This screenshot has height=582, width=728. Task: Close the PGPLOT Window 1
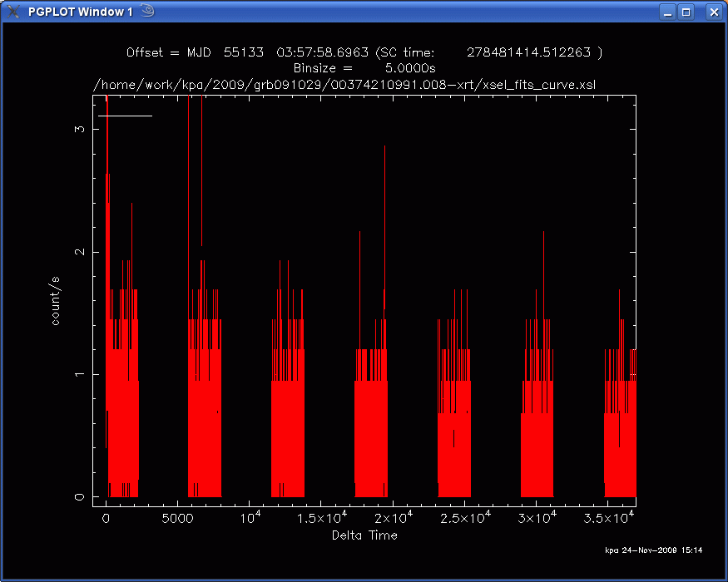[x=713, y=12]
